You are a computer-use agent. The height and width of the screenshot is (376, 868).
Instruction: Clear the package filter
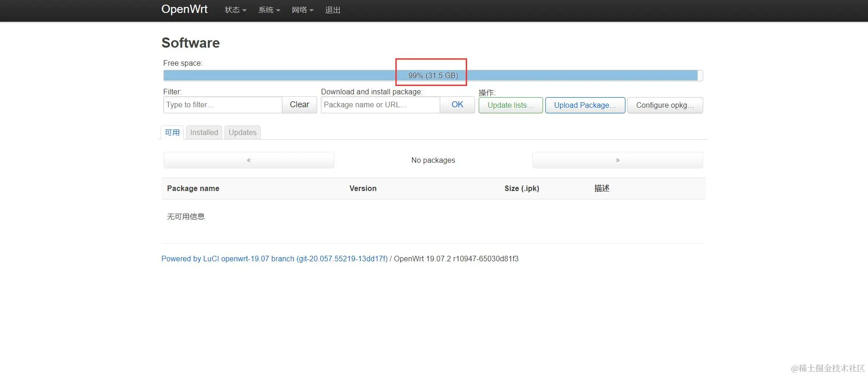pyautogui.click(x=300, y=105)
